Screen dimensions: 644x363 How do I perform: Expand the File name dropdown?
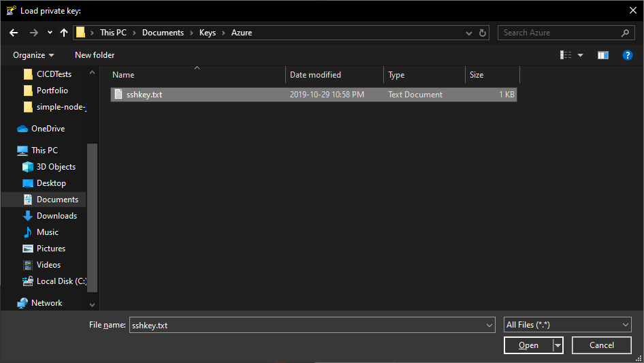489,325
